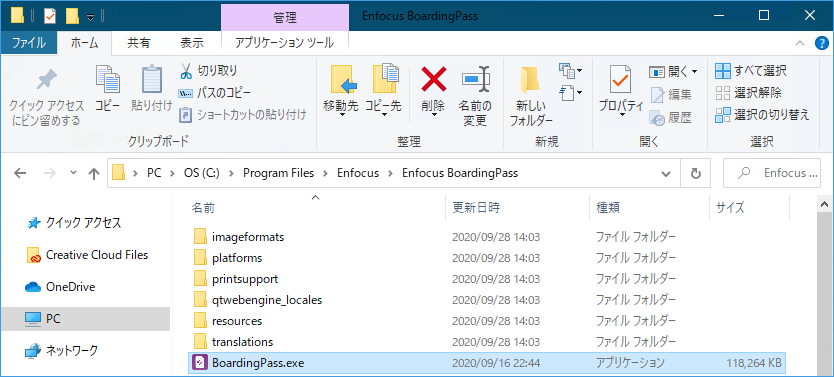Click the History (履歴) button
Screen dimensions: 834x377
coord(671,118)
